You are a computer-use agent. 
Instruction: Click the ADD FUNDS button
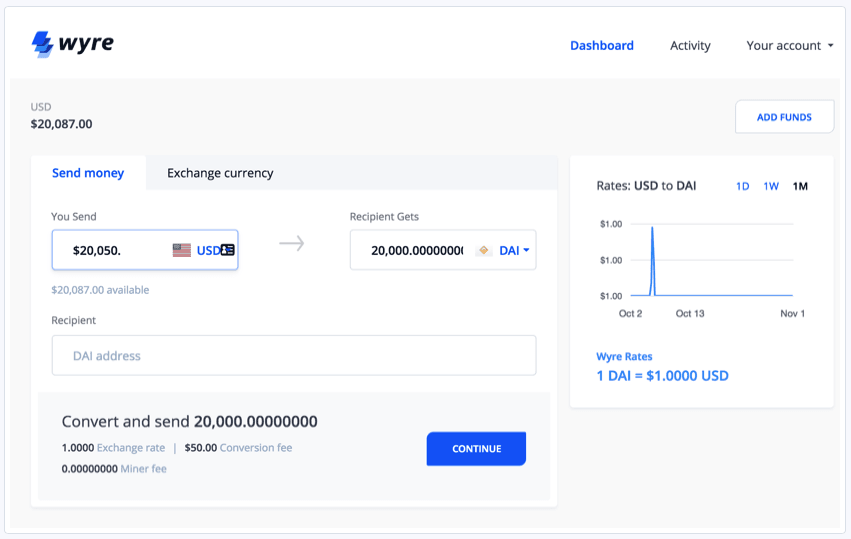(784, 117)
